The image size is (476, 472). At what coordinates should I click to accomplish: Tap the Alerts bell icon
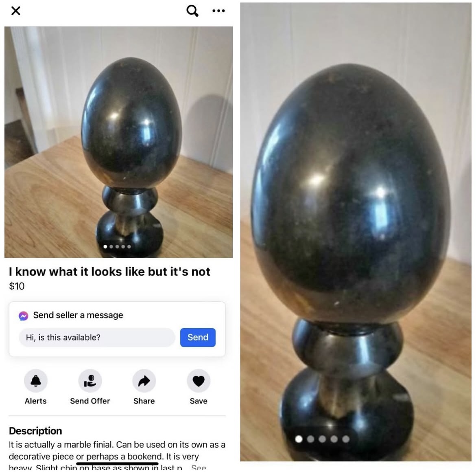pos(36,381)
